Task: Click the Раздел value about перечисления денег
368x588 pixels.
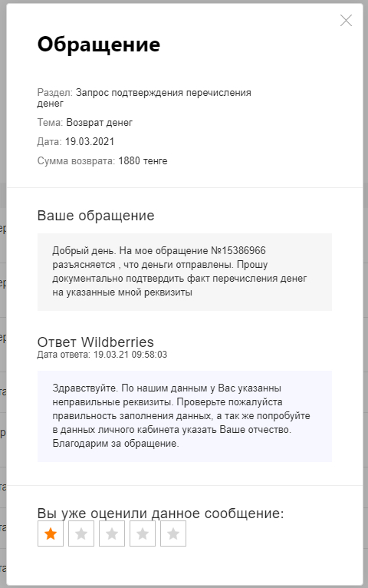Action: pos(144,97)
